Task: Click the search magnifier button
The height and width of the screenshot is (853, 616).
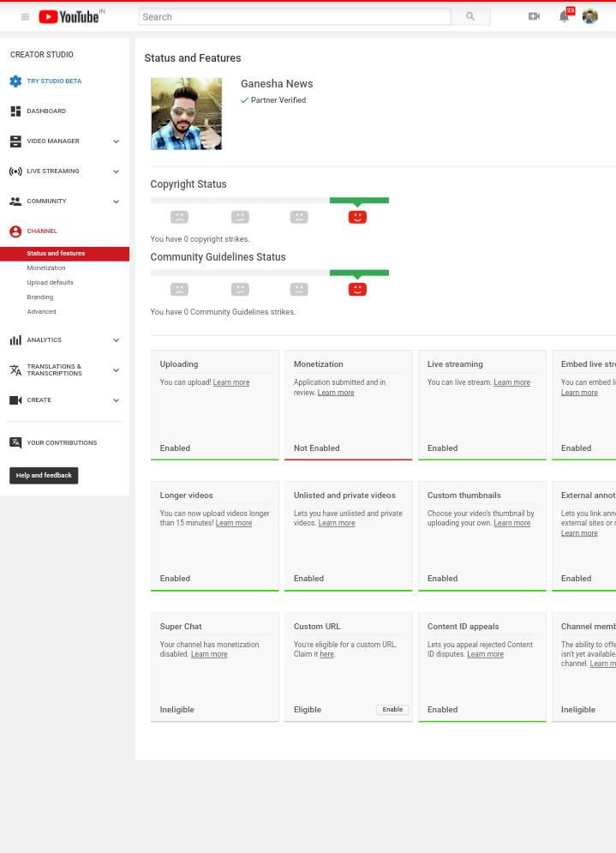Action: coord(470,17)
